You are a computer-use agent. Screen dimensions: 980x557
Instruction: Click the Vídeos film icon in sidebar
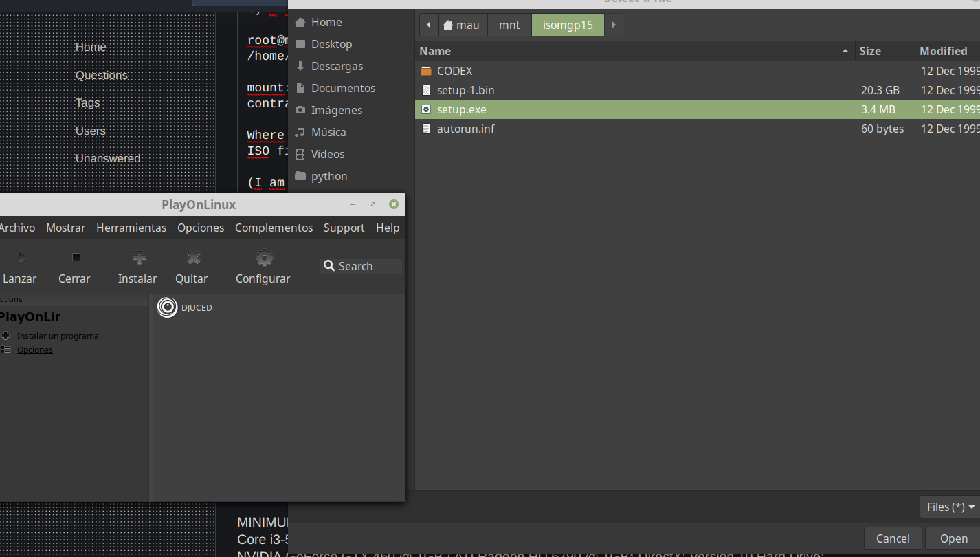point(300,154)
